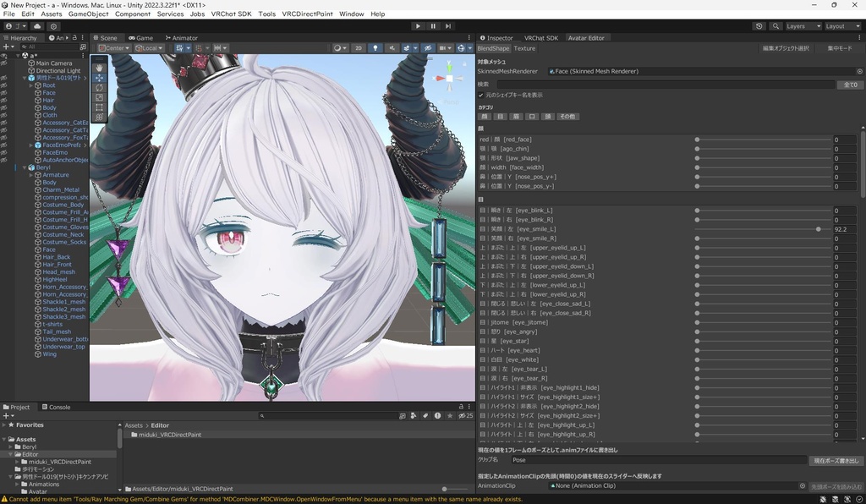Open the Layout dropdown

click(843, 26)
